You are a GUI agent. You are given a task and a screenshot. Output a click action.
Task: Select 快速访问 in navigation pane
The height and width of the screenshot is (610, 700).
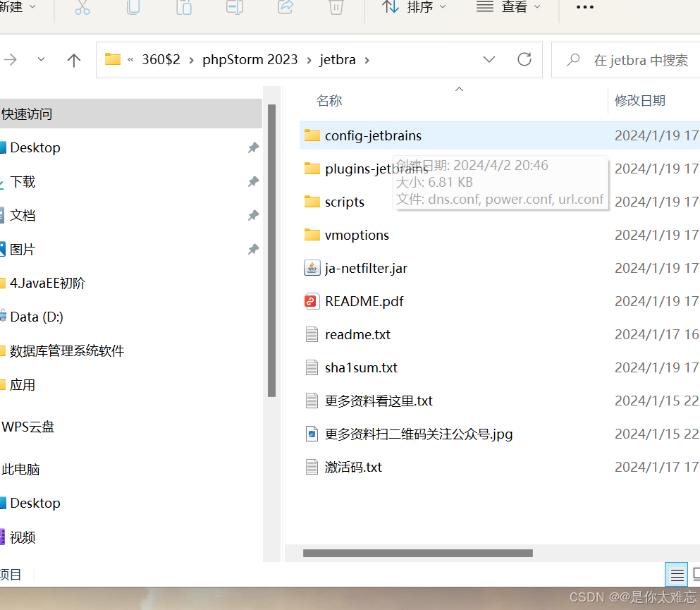point(130,114)
